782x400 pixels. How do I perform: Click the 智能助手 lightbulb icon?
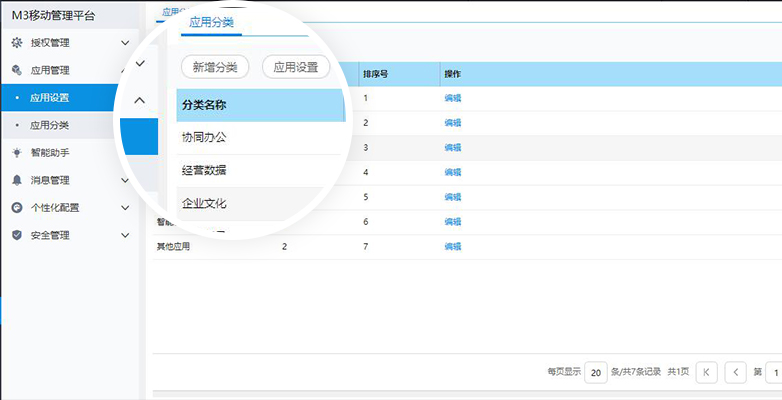(17, 153)
